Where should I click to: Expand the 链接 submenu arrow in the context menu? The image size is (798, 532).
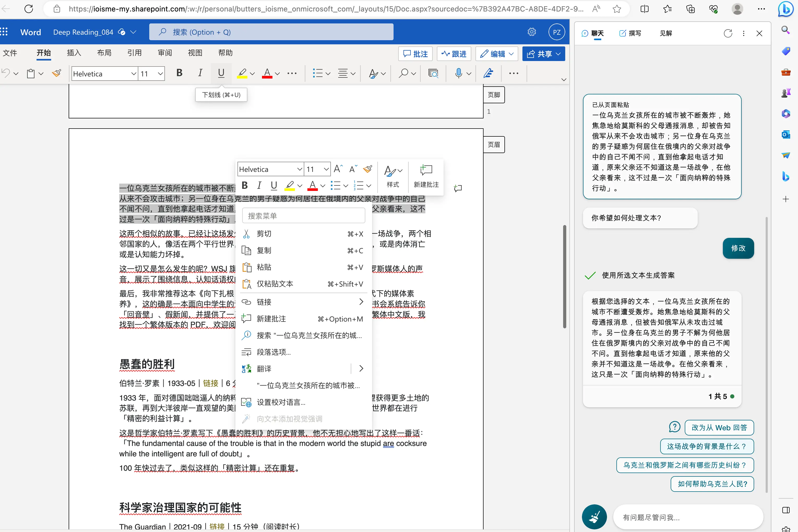[x=361, y=302]
